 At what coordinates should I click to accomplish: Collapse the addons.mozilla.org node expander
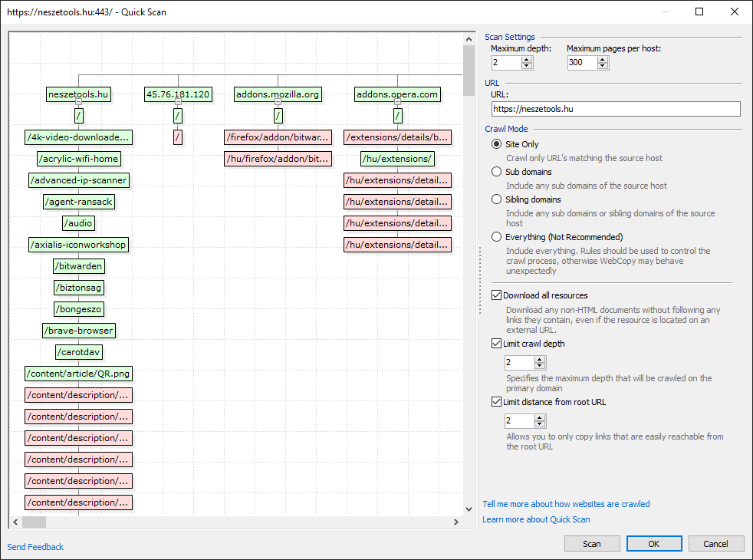coord(278,101)
